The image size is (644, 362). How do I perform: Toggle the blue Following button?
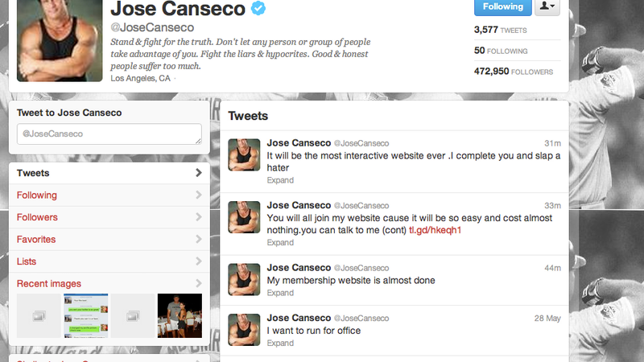point(502,7)
